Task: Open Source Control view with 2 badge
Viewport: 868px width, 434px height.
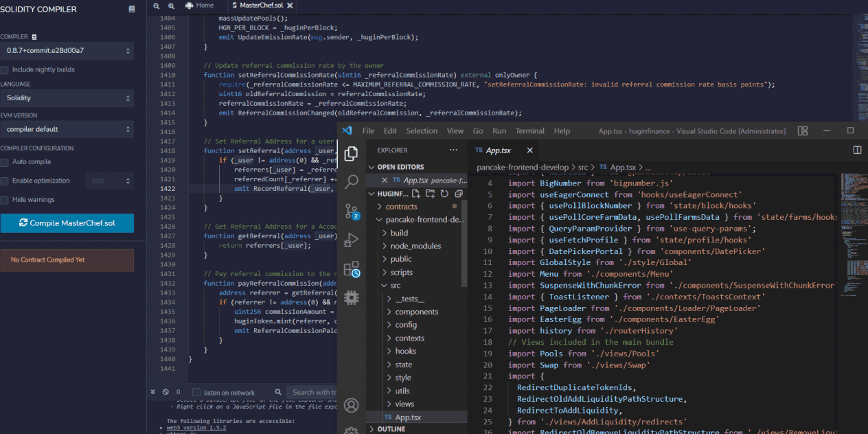Action: point(352,211)
